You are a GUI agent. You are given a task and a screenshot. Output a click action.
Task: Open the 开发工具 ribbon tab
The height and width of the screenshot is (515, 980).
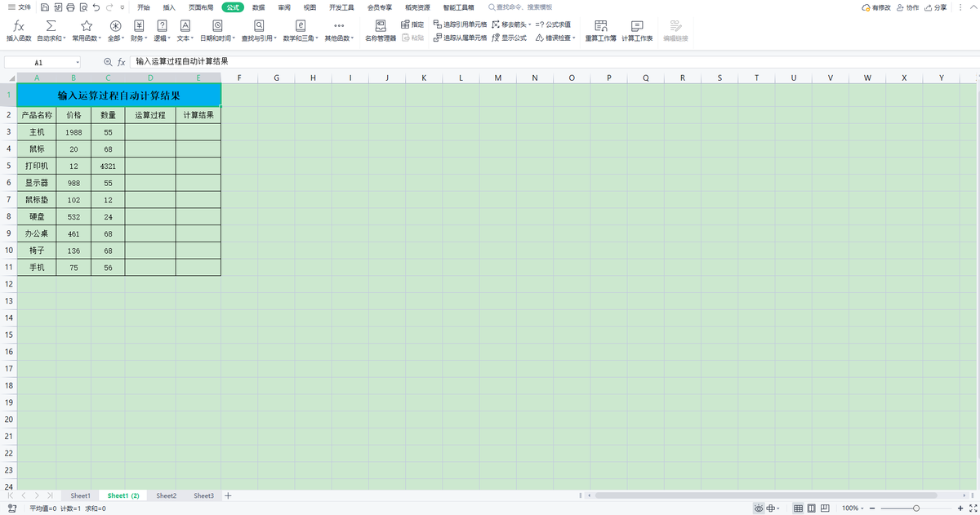341,7
